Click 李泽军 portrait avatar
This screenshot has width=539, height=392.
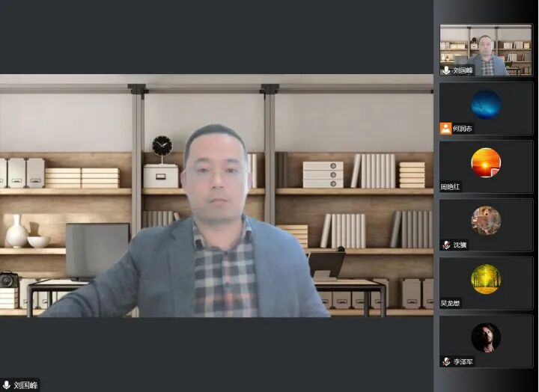point(486,337)
